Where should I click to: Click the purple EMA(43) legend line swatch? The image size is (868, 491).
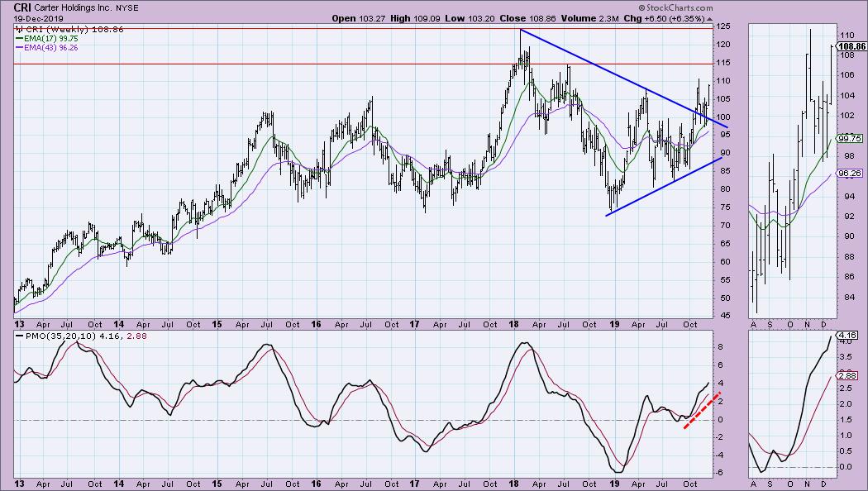pyautogui.click(x=19, y=48)
